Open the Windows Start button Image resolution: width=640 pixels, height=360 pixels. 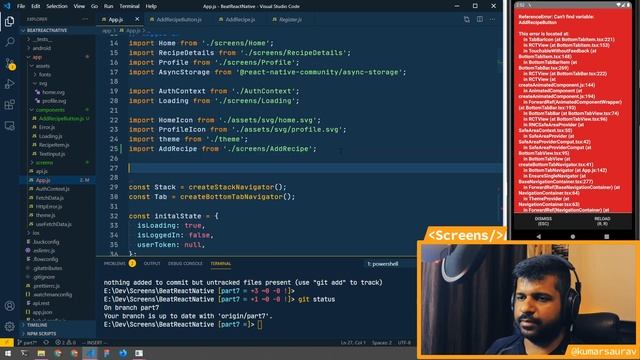[x=7, y=353]
